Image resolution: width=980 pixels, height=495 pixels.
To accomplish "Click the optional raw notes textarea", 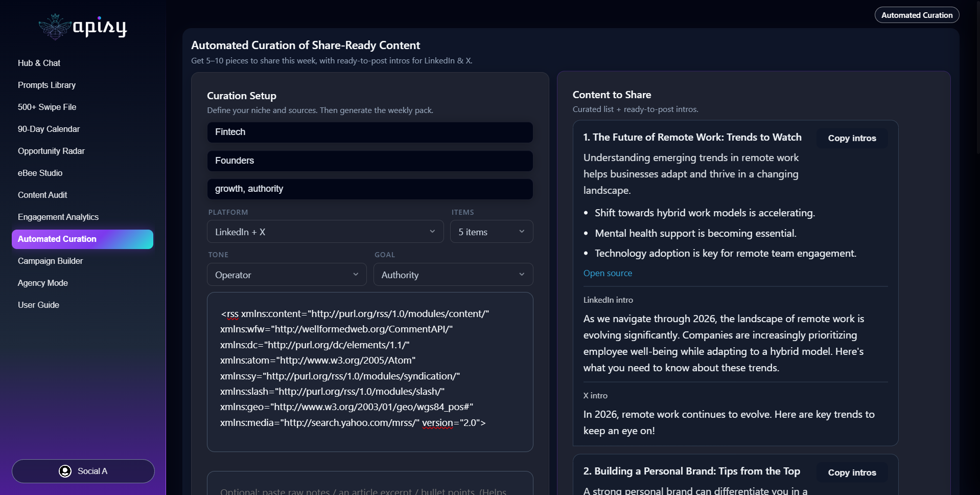I will tap(370, 483).
